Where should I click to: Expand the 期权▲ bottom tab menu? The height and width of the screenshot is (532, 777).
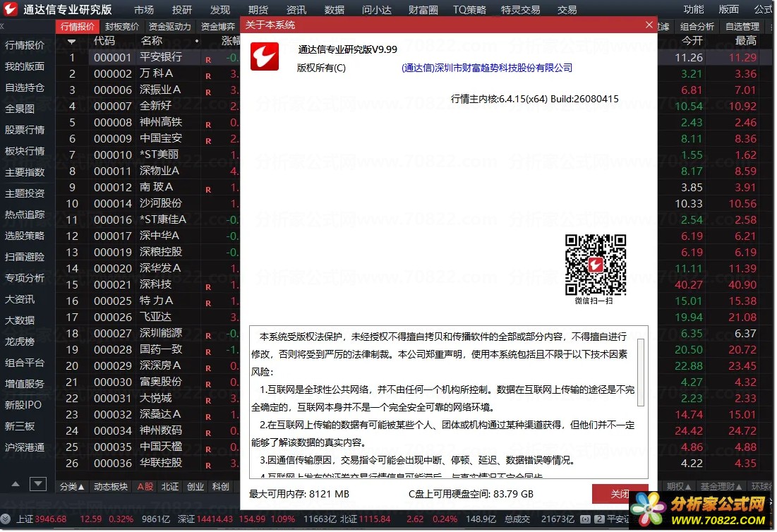679,487
